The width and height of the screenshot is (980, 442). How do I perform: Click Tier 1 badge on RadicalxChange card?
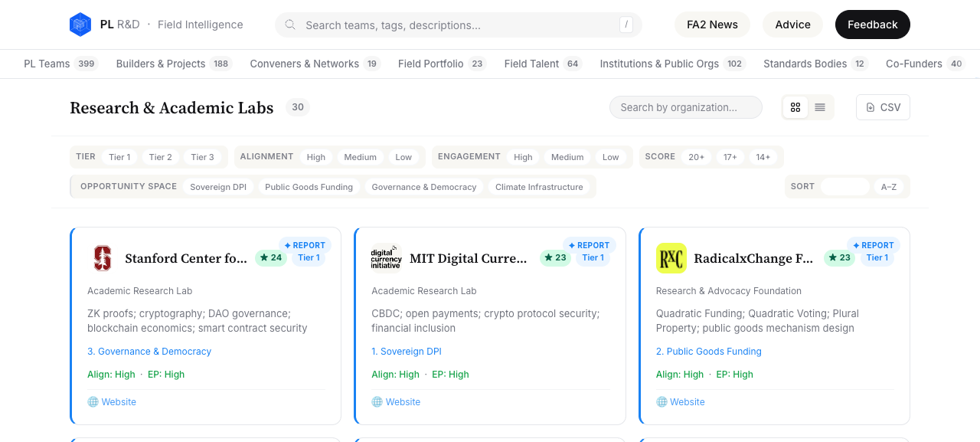(x=877, y=258)
